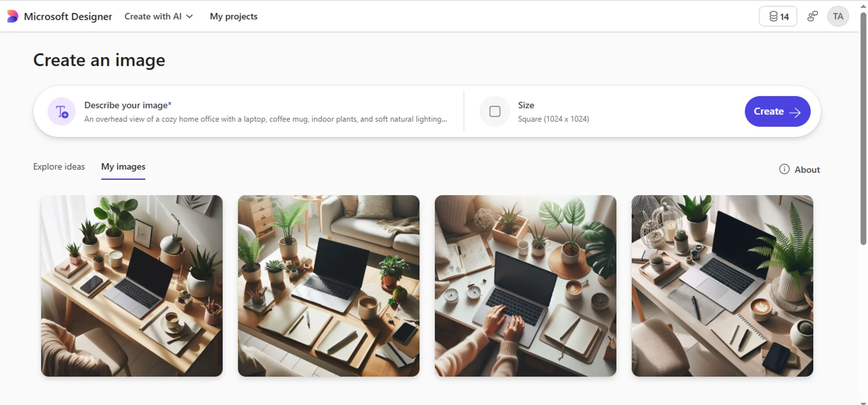This screenshot has height=405, width=868.
Task: Open the My projects page
Action: point(233,16)
